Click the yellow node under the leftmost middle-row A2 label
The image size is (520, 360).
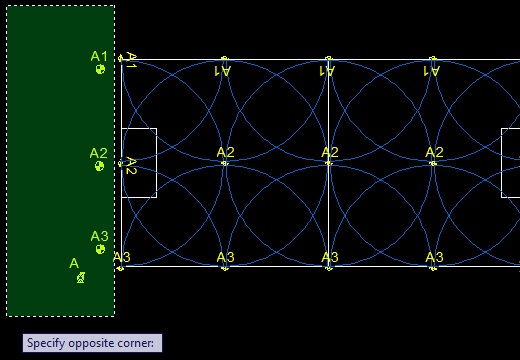point(225,163)
